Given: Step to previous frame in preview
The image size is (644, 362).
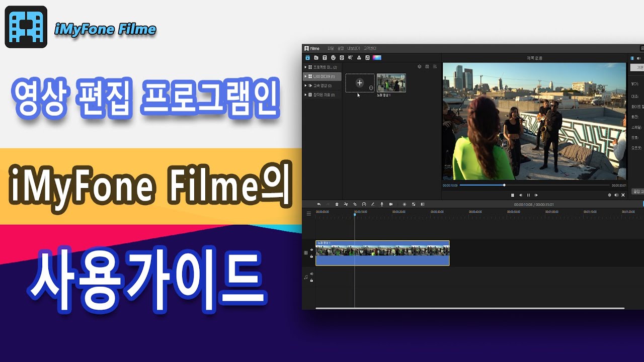Looking at the screenshot, I should (x=521, y=195).
